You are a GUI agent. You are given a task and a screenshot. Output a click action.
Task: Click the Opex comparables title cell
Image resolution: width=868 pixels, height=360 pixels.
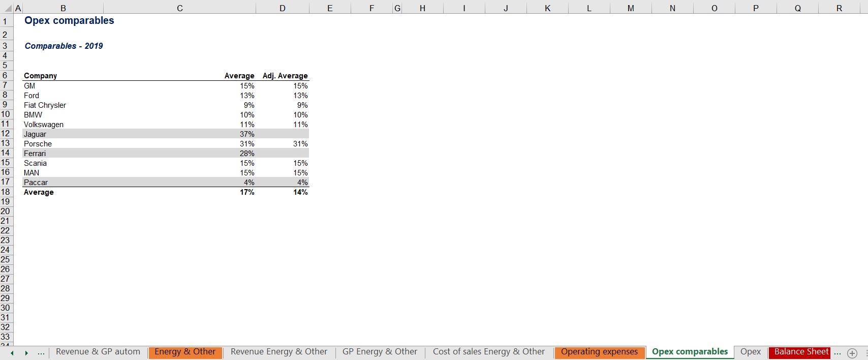pyautogui.click(x=69, y=21)
